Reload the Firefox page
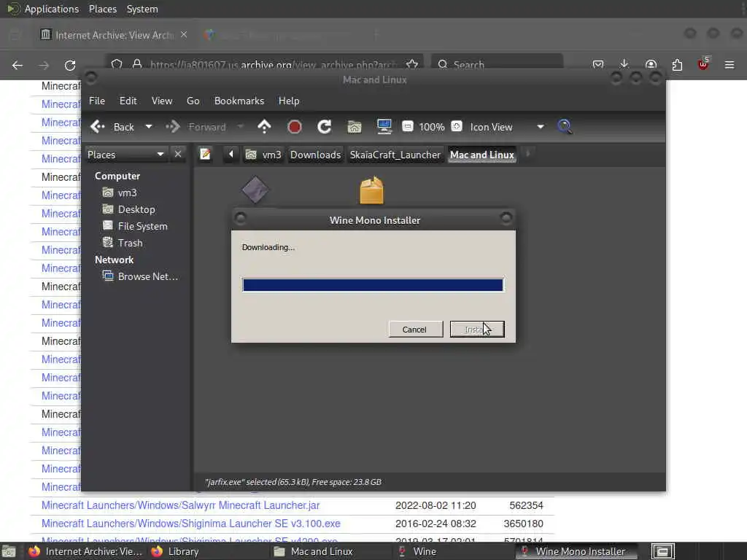The height and width of the screenshot is (560, 747). pyautogui.click(x=70, y=65)
